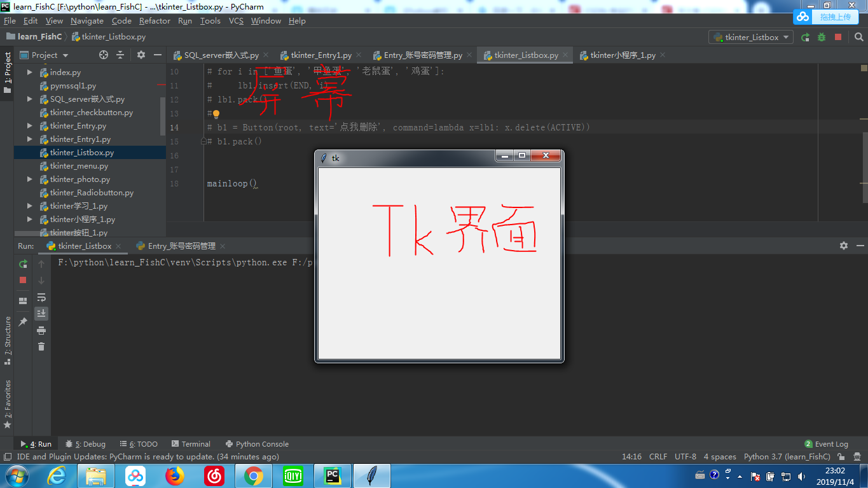868x488 pixels.
Task: Open the Tools menu
Action: (x=210, y=21)
